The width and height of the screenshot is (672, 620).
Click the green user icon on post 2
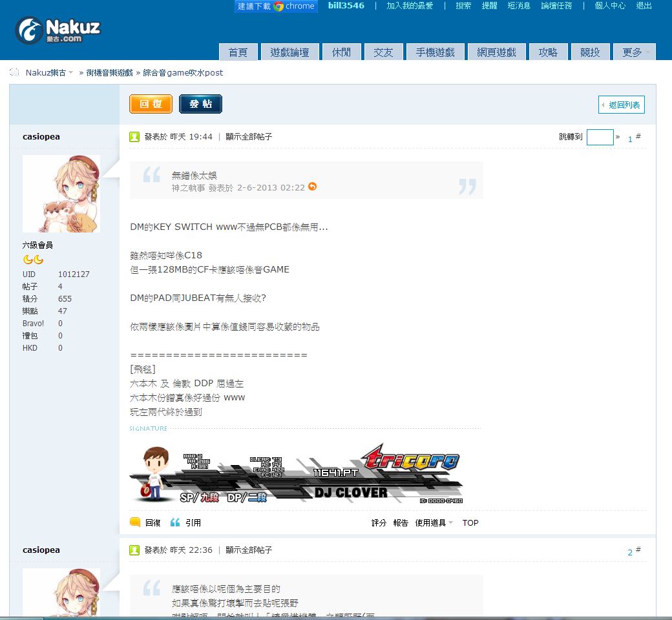click(x=134, y=550)
